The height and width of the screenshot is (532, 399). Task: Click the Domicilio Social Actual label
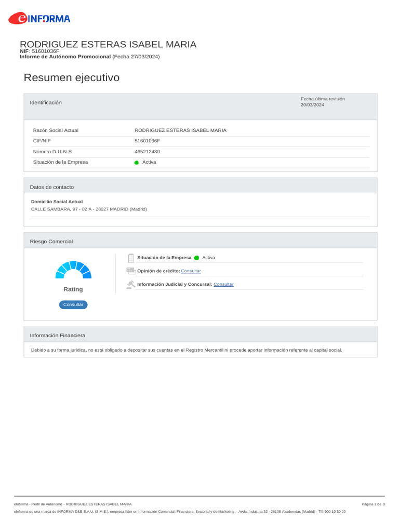click(x=57, y=202)
